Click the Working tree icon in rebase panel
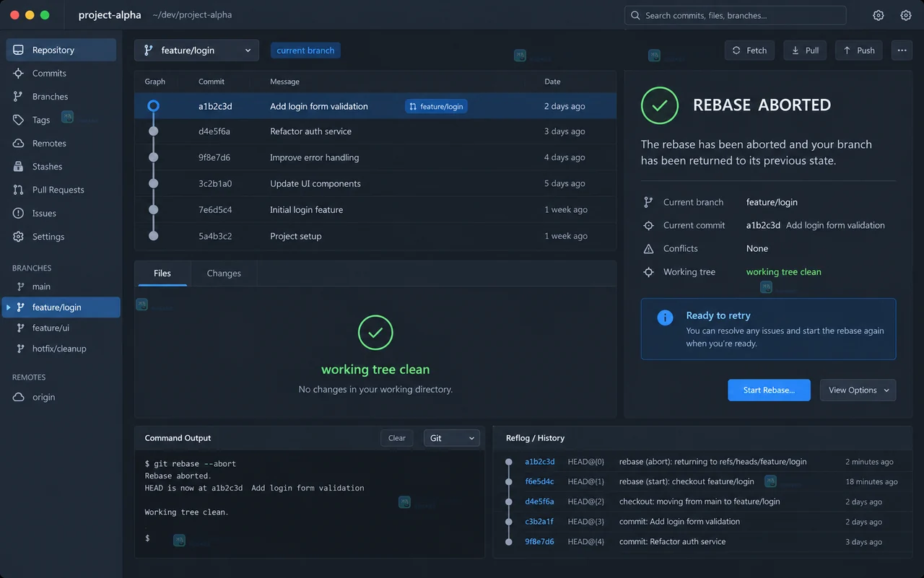 tap(648, 272)
